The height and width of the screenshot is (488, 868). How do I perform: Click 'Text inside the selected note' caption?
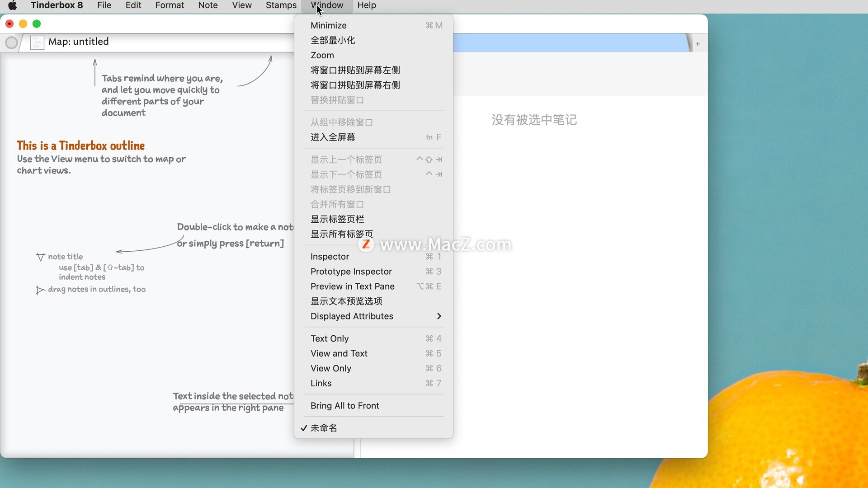click(x=233, y=402)
